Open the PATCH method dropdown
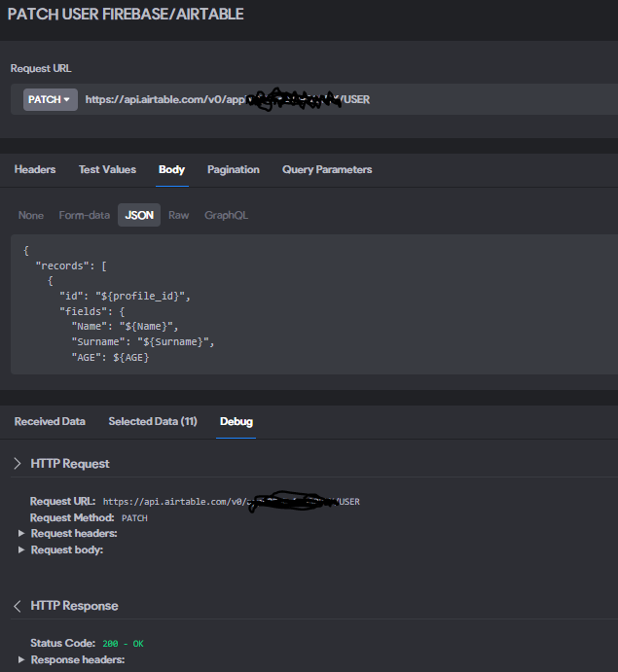Screen dimensions: 618x672 51,99
